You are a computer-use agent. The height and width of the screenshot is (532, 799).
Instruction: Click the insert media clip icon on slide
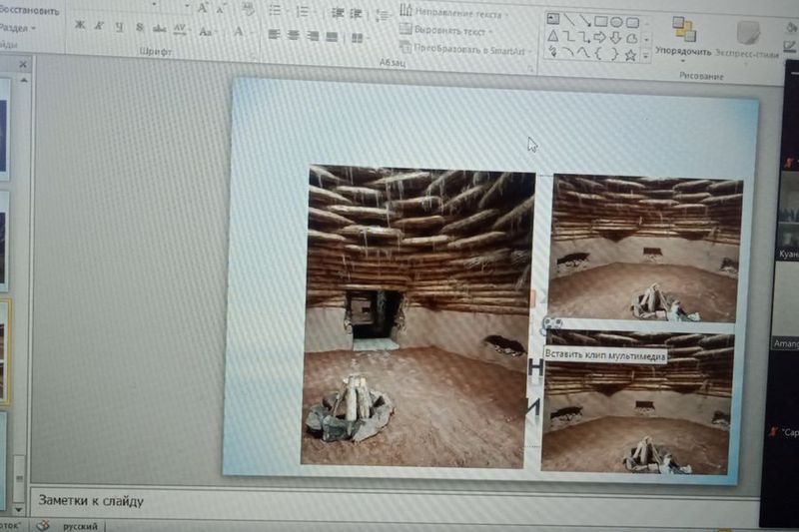pos(551,324)
